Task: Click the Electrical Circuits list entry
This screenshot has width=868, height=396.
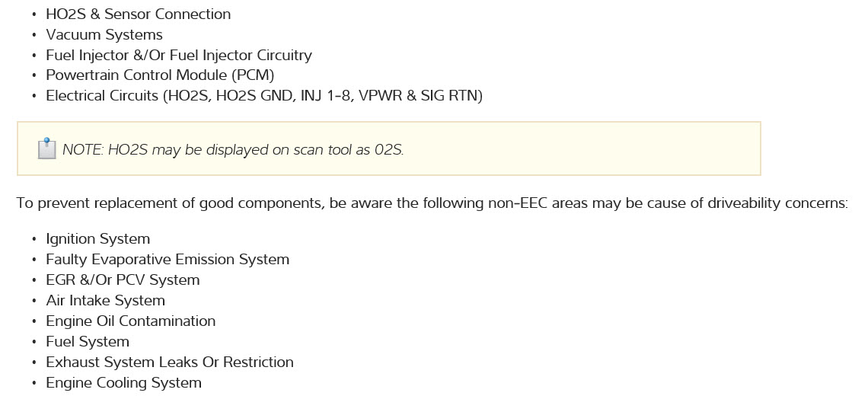Action: (264, 96)
